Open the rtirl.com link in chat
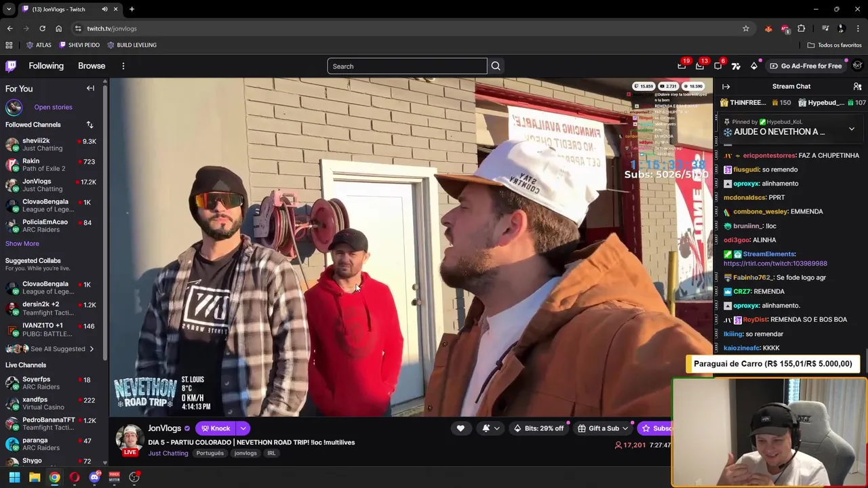This screenshot has width=868, height=488. click(x=775, y=264)
